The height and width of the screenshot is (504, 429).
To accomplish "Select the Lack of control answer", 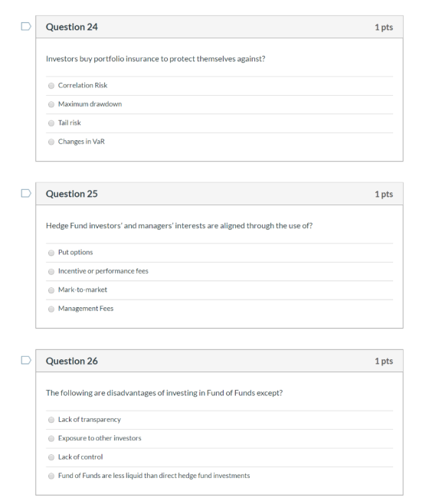I will [x=51, y=457].
